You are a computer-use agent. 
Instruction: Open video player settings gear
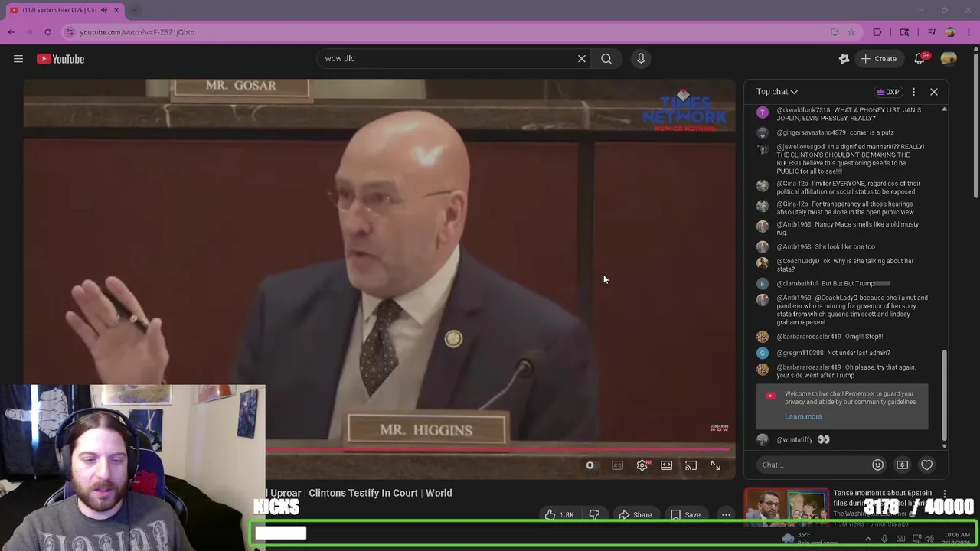point(642,465)
